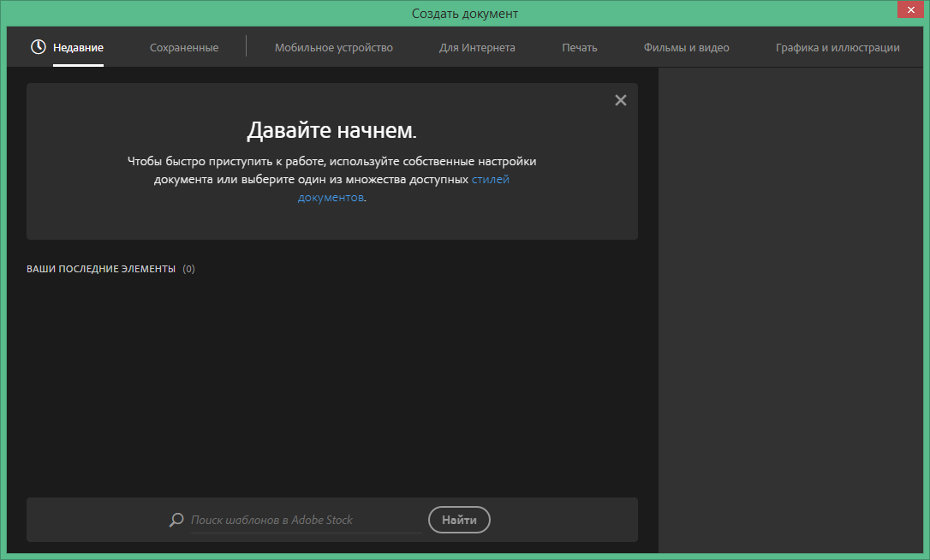View the Графика и иллюстрации templates tab
930x560 pixels.
(838, 48)
